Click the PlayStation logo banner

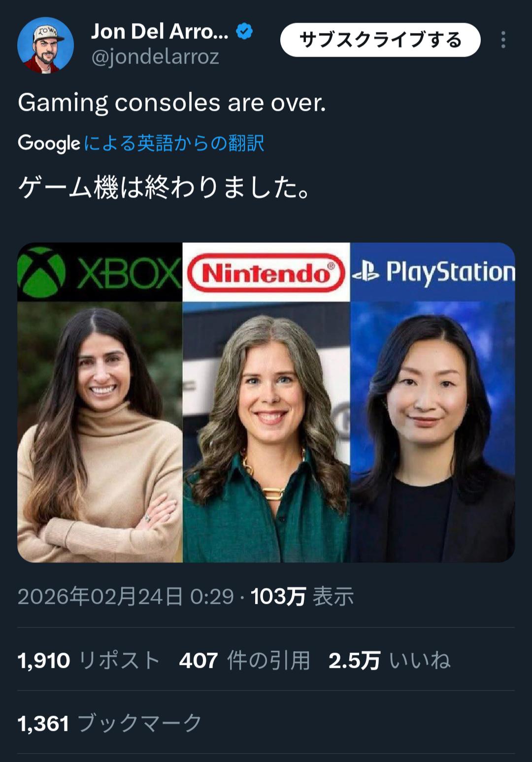point(432,272)
